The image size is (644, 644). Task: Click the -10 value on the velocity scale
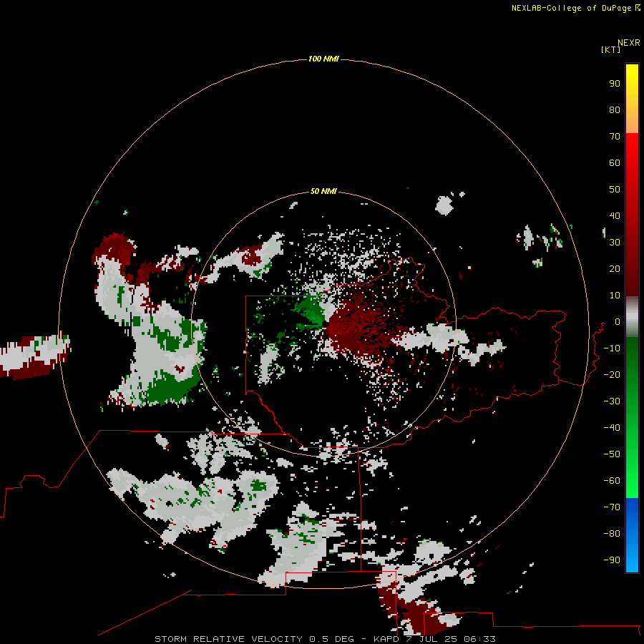coord(612,348)
